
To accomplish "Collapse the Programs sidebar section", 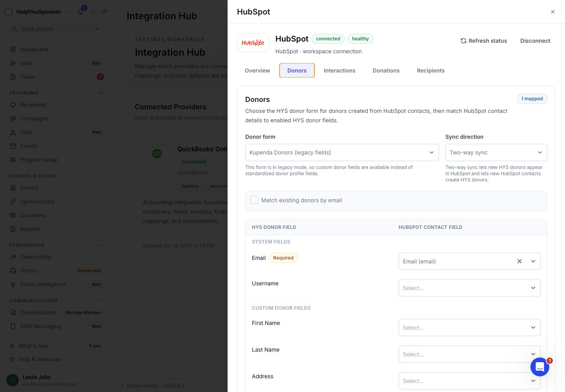I will click(x=101, y=93).
